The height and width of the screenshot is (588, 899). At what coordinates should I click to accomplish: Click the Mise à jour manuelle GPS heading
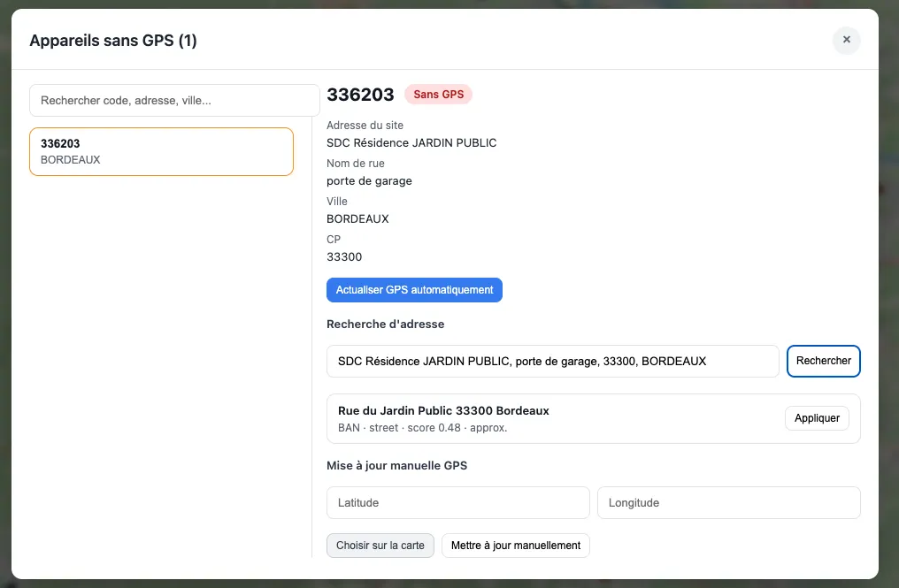click(396, 466)
